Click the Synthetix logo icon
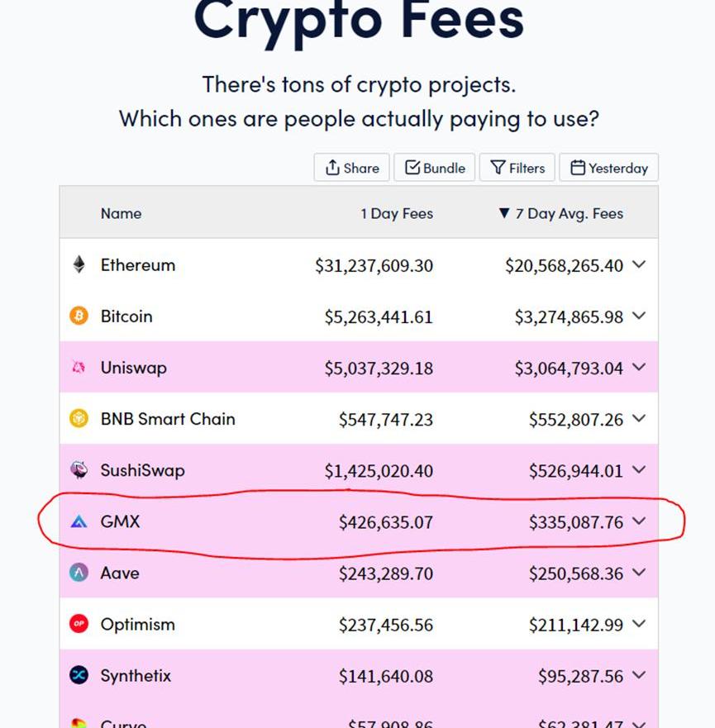The image size is (715, 728). (x=79, y=675)
